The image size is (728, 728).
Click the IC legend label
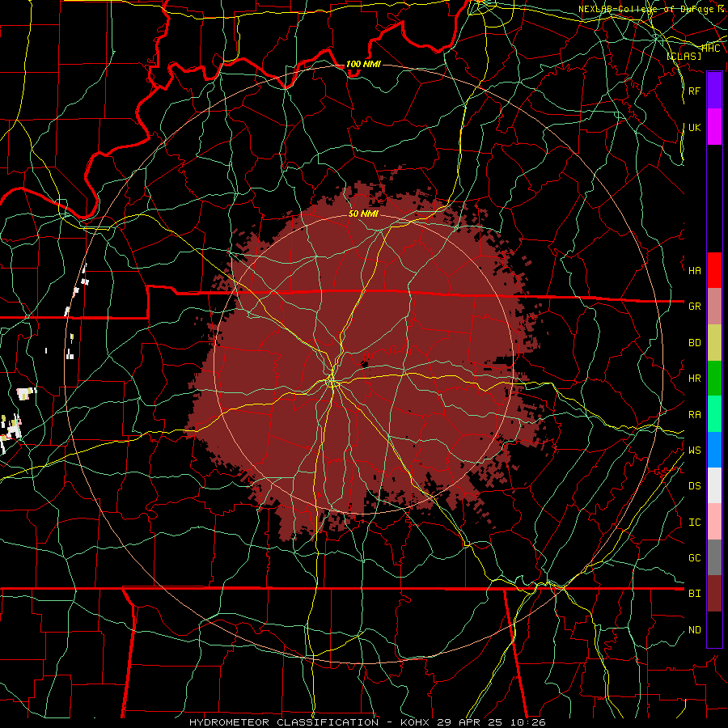(x=695, y=523)
